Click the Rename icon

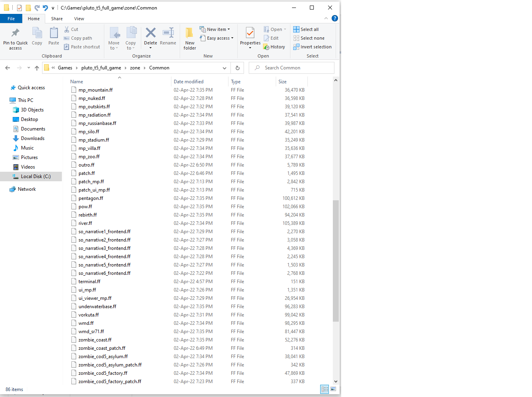click(168, 33)
